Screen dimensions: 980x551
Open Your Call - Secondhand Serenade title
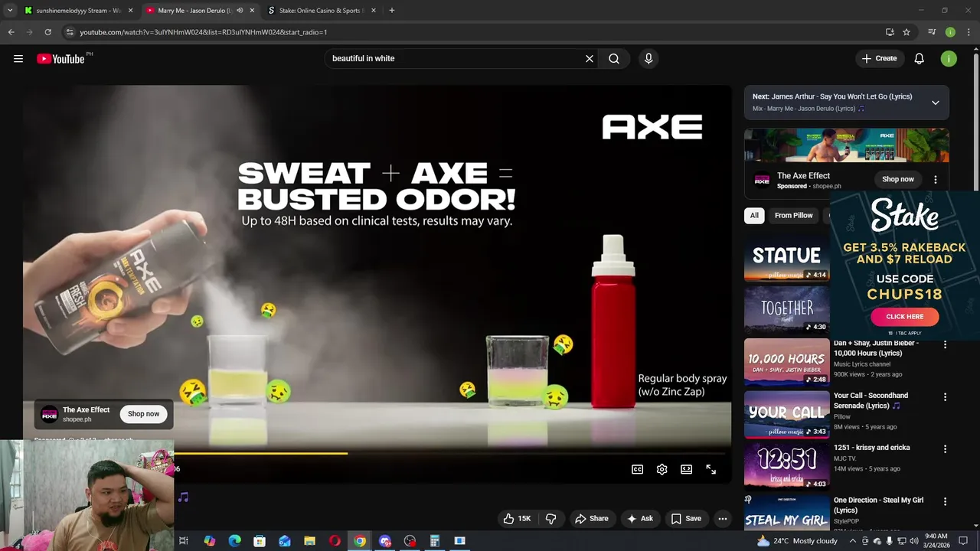click(871, 400)
